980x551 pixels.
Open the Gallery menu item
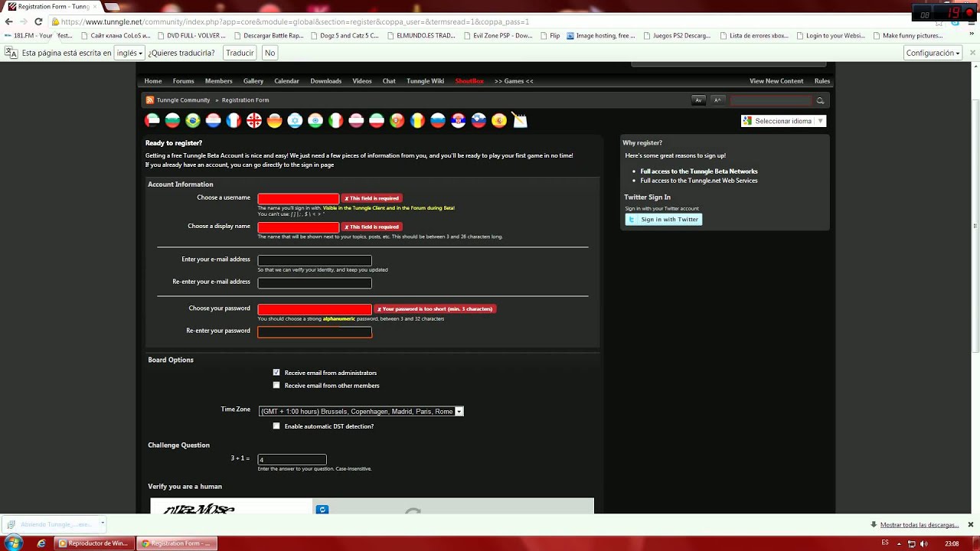click(253, 81)
